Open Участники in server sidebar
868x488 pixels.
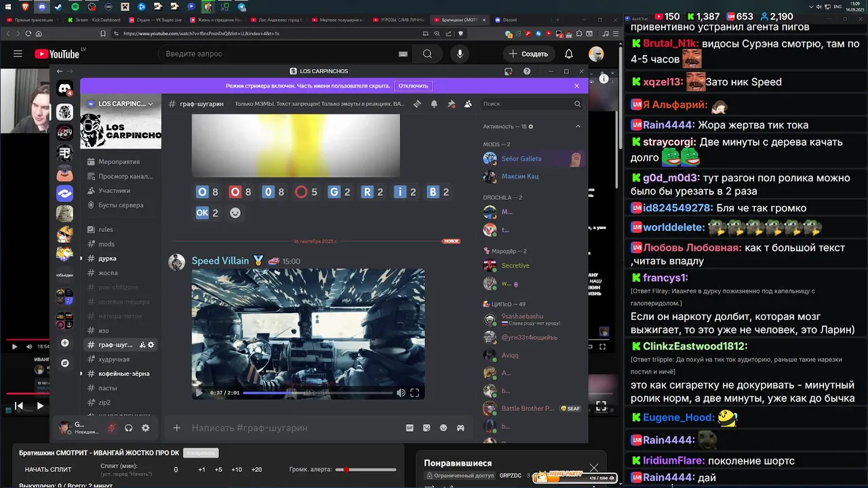point(120,190)
